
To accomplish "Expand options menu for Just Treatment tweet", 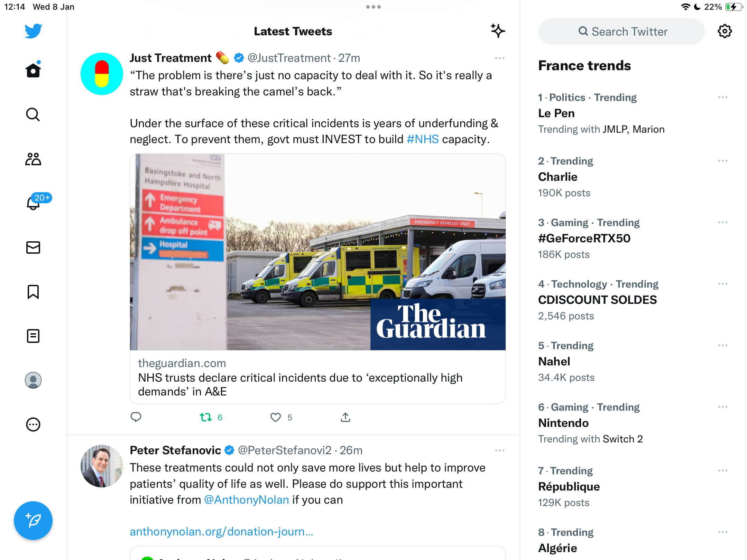I will pos(499,58).
